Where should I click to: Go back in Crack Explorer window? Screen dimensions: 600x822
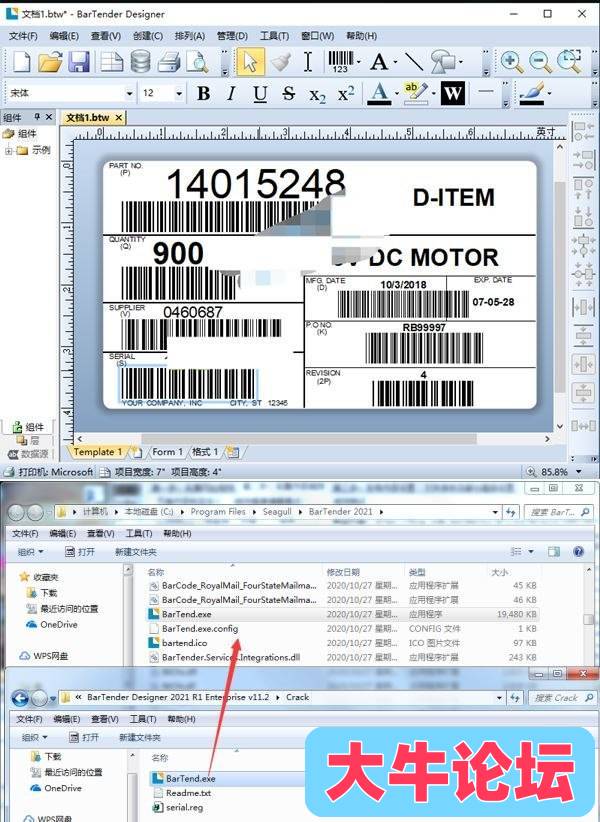click(x=20, y=698)
